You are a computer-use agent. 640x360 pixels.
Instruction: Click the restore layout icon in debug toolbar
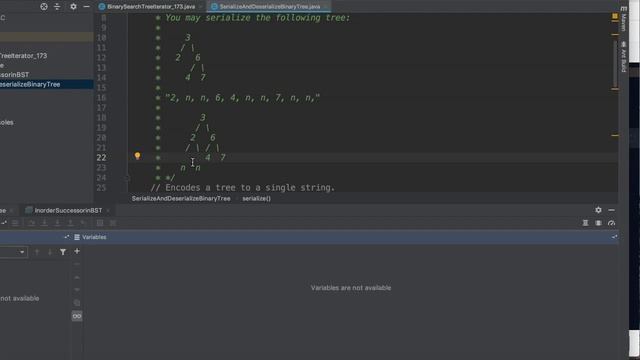[585, 223]
